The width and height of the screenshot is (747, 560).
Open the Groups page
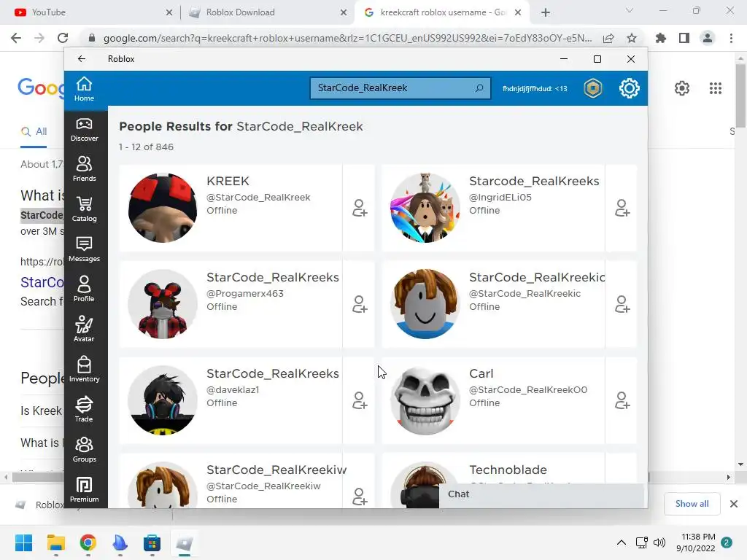84,449
